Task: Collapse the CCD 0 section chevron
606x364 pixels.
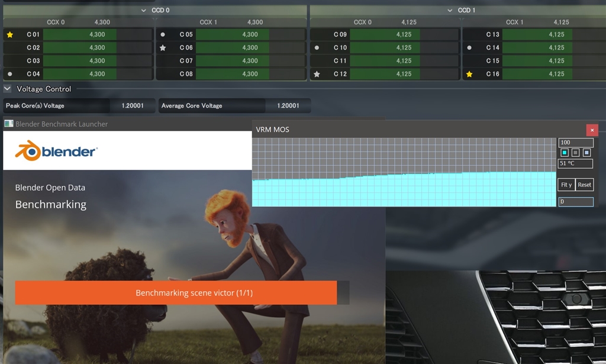Action: [144, 11]
